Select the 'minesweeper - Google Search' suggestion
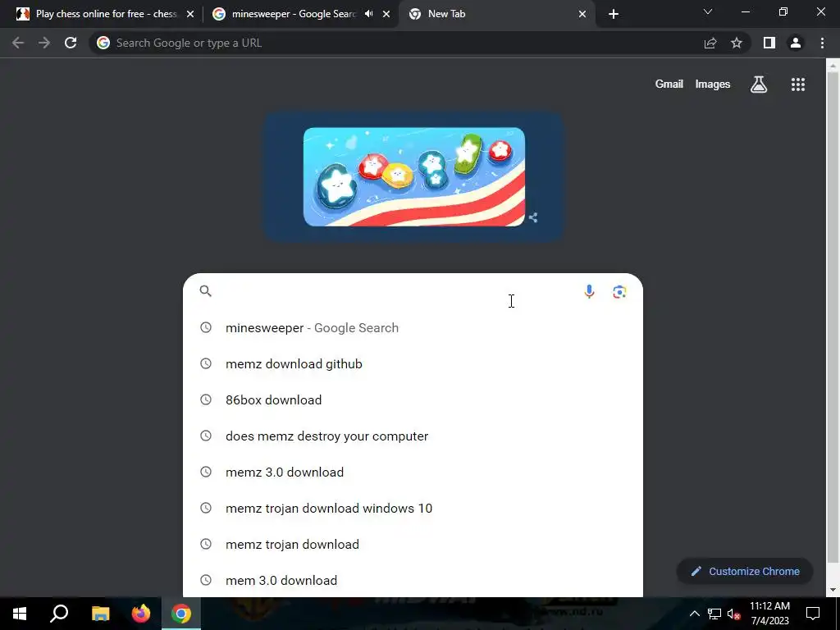The height and width of the screenshot is (630, 840). click(x=413, y=328)
